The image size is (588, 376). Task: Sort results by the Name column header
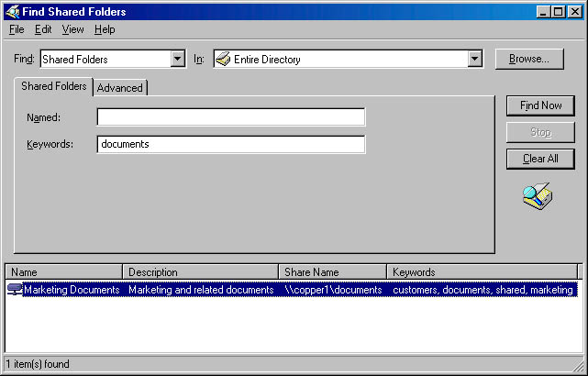tap(64, 272)
